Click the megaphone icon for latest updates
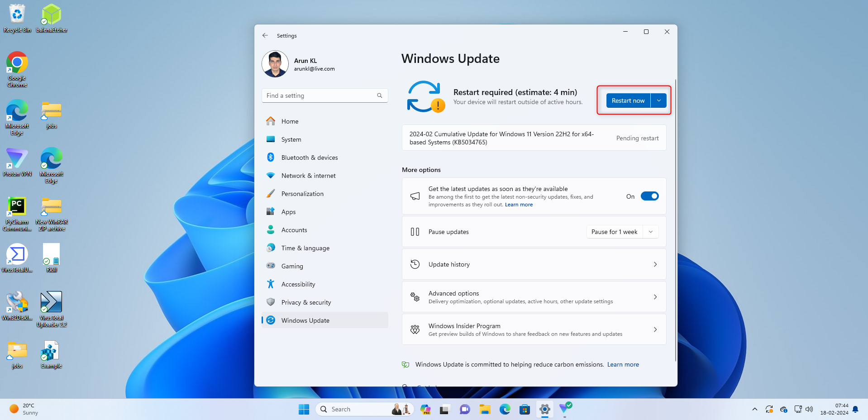 (x=415, y=196)
